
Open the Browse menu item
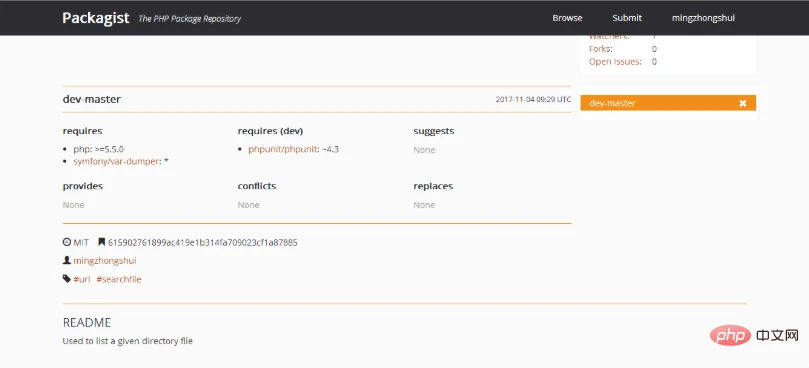(x=567, y=18)
